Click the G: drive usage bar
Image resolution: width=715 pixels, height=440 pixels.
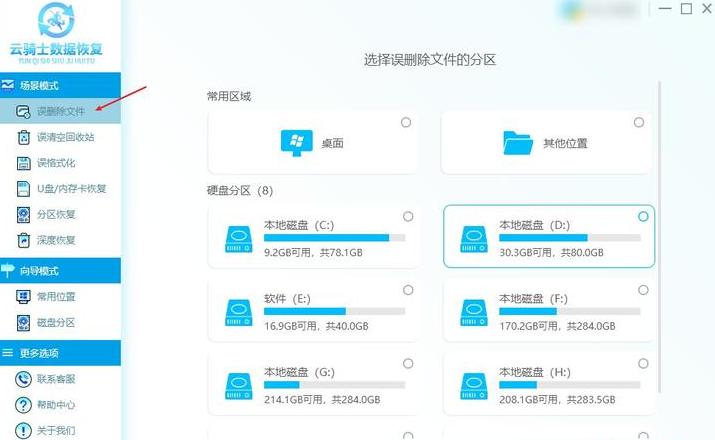pyautogui.click(x=334, y=385)
